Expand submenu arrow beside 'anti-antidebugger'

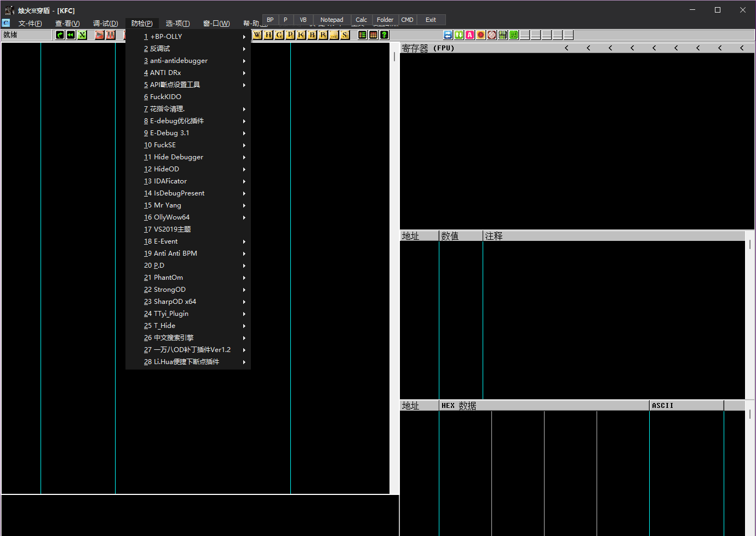tap(244, 61)
